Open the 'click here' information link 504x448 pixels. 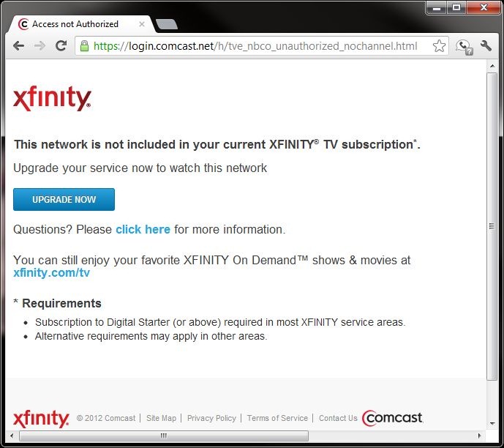pos(143,230)
